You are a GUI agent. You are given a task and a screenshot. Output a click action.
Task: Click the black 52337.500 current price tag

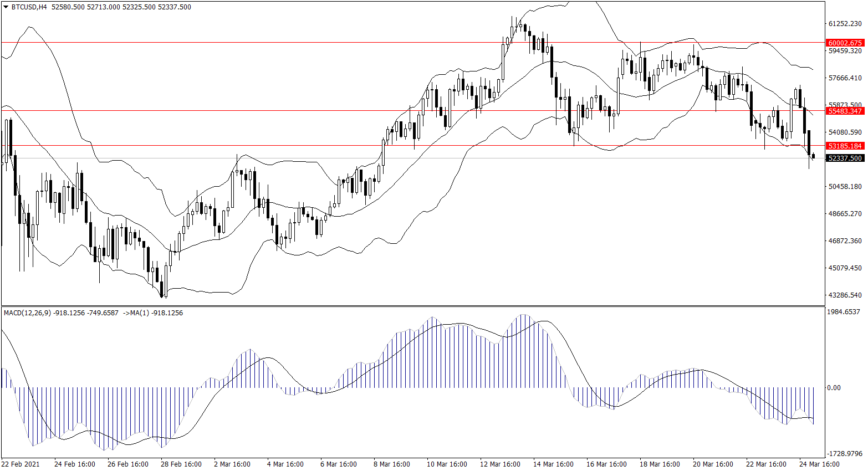pyautogui.click(x=845, y=158)
